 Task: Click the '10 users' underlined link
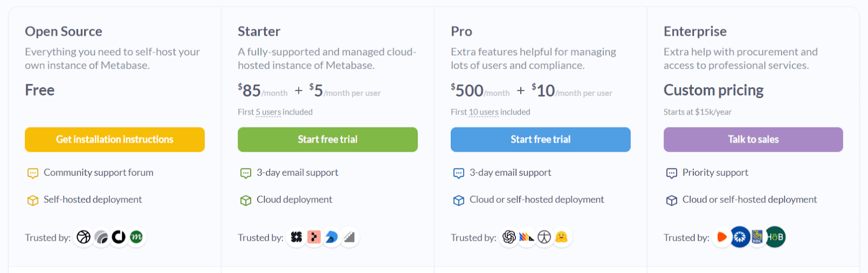(483, 112)
